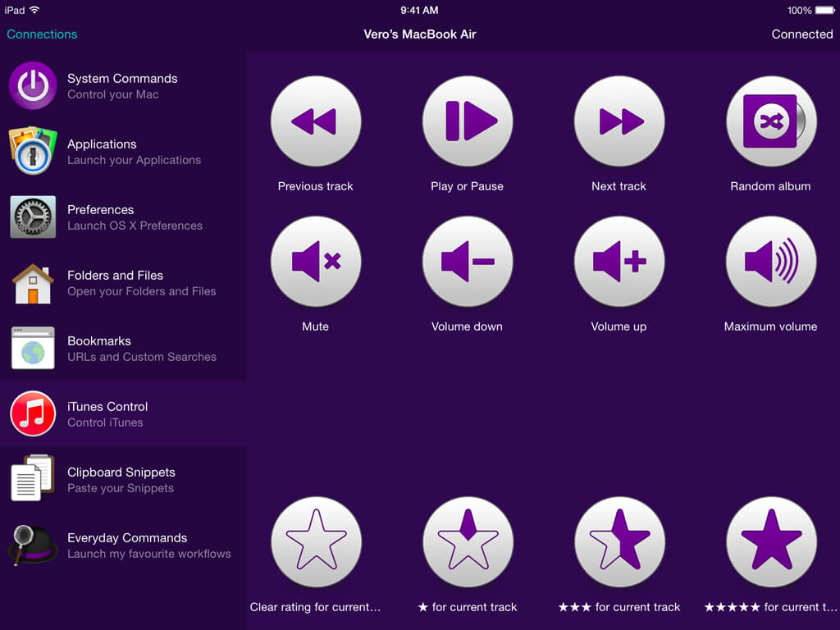This screenshot has height=630, width=840.
Task: Open System Commands in the sidebar
Action: tap(123, 85)
